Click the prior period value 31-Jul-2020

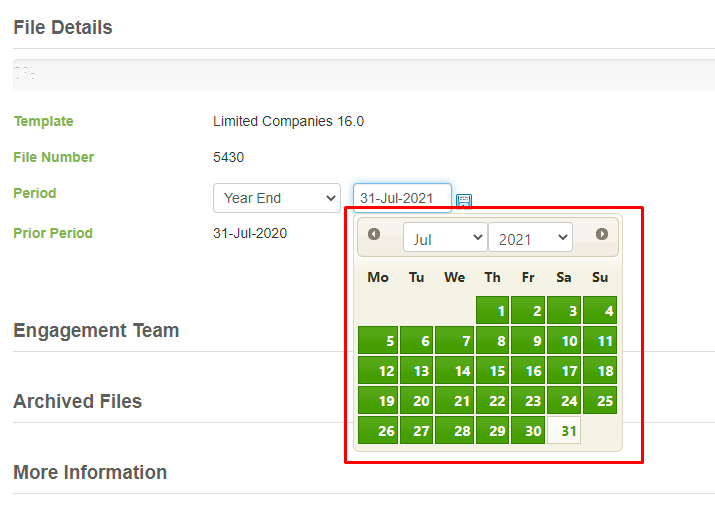[250, 233]
